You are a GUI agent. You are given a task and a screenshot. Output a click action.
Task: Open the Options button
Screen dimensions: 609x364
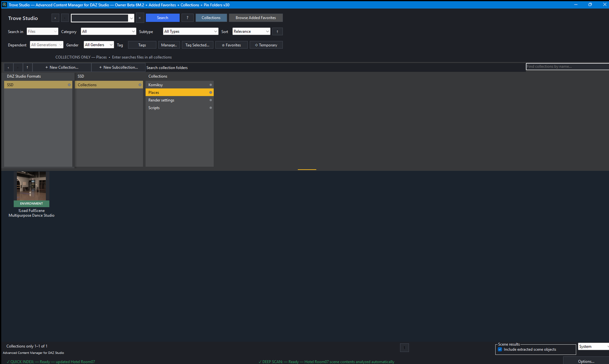tap(586, 361)
